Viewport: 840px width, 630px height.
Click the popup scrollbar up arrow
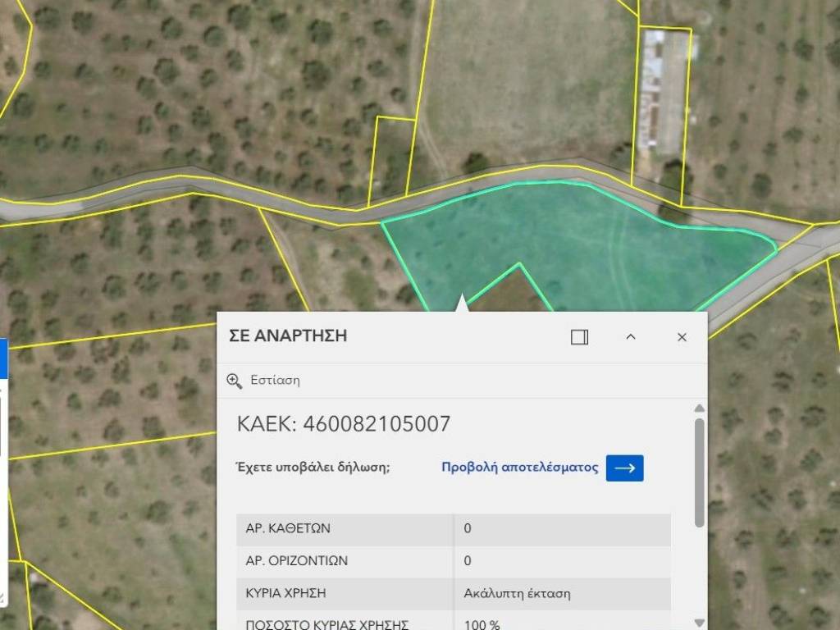pyautogui.click(x=699, y=409)
